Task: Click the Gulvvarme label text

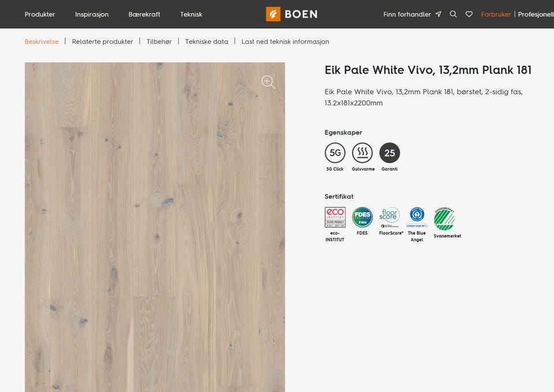Action: coord(363,169)
